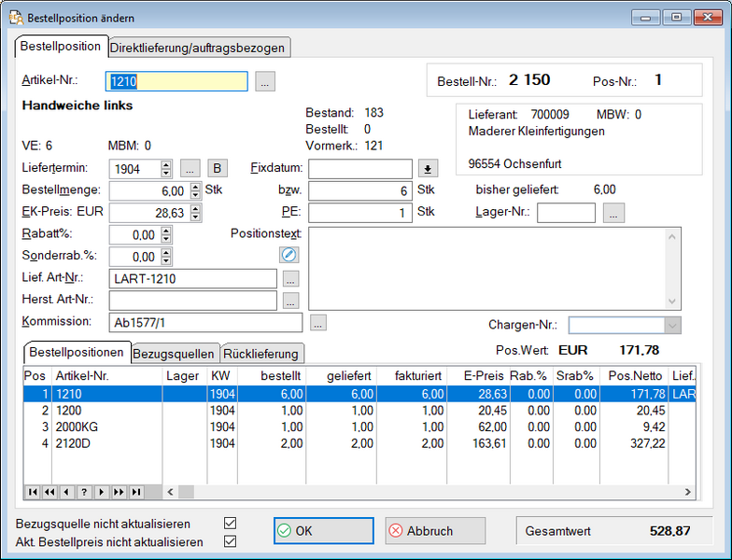Expand the Chargen-Nr. dropdown
This screenshot has width=732, height=560.
671,325
